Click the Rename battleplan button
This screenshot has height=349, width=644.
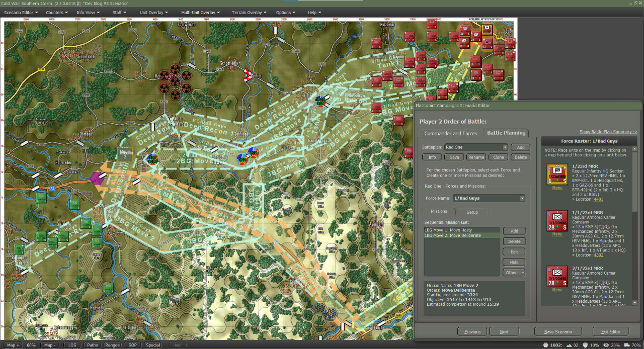[476, 157]
